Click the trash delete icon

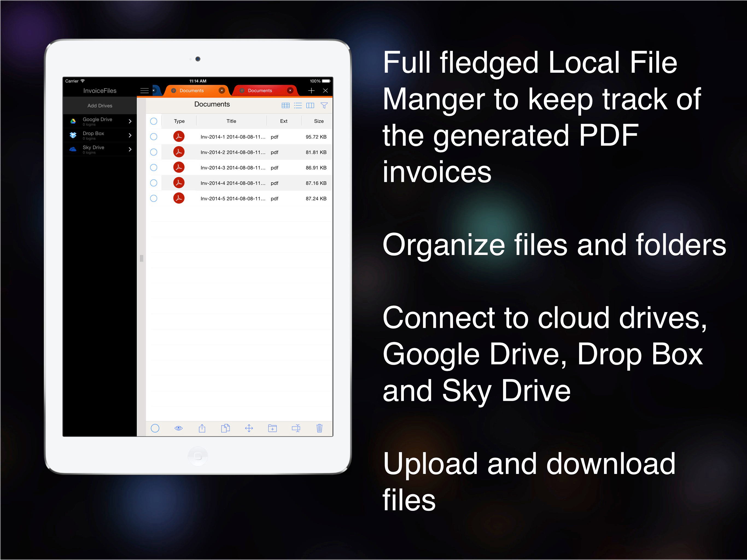[319, 428]
